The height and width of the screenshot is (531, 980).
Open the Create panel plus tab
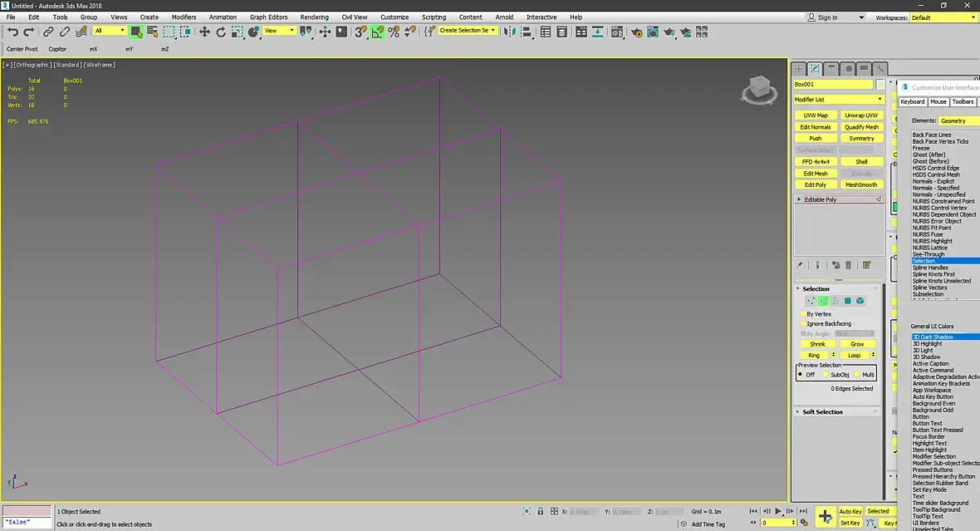799,69
